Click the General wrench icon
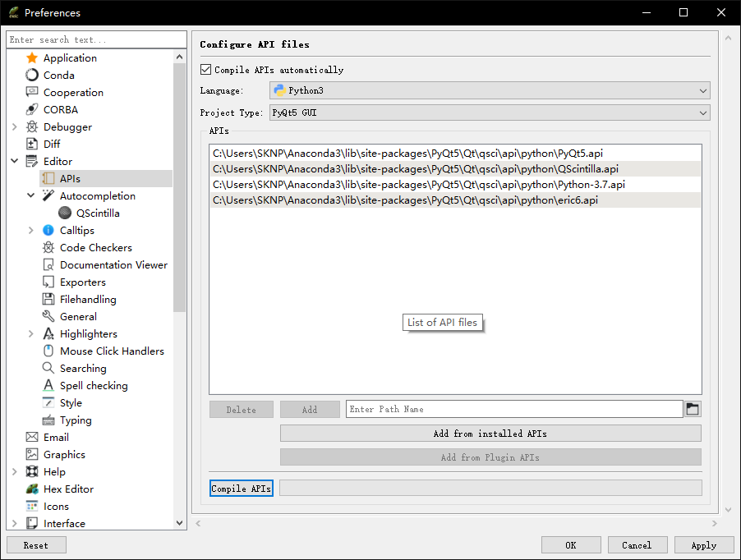The height and width of the screenshot is (560, 741). click(48, 316)
